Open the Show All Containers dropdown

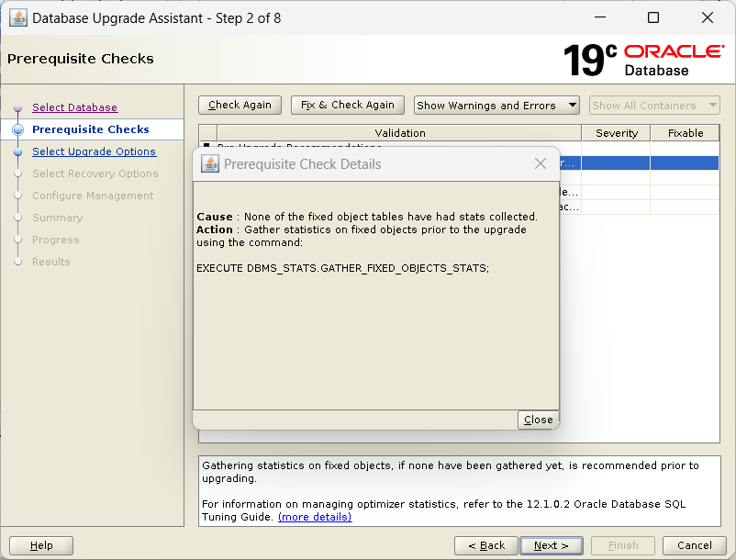click(653, 106)
